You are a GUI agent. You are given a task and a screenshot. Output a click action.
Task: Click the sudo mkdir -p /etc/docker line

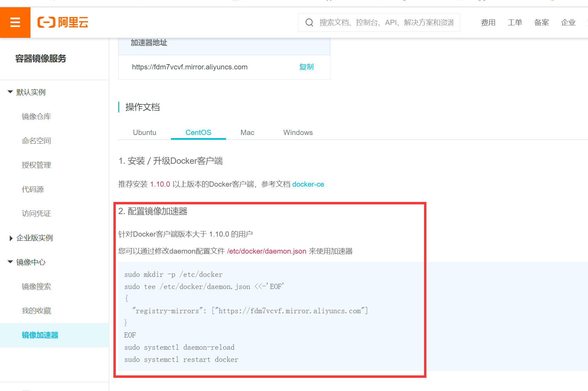pyautogui.click(x=173, y=274)
